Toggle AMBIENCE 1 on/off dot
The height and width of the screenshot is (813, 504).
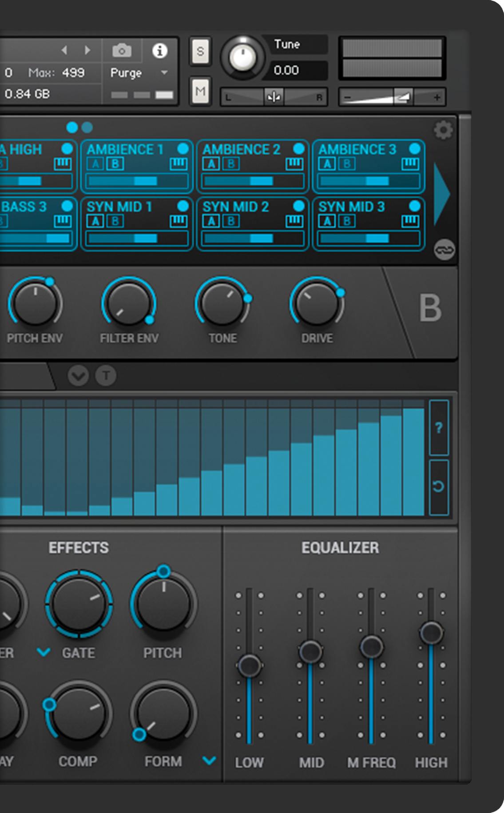pos(183,148)
